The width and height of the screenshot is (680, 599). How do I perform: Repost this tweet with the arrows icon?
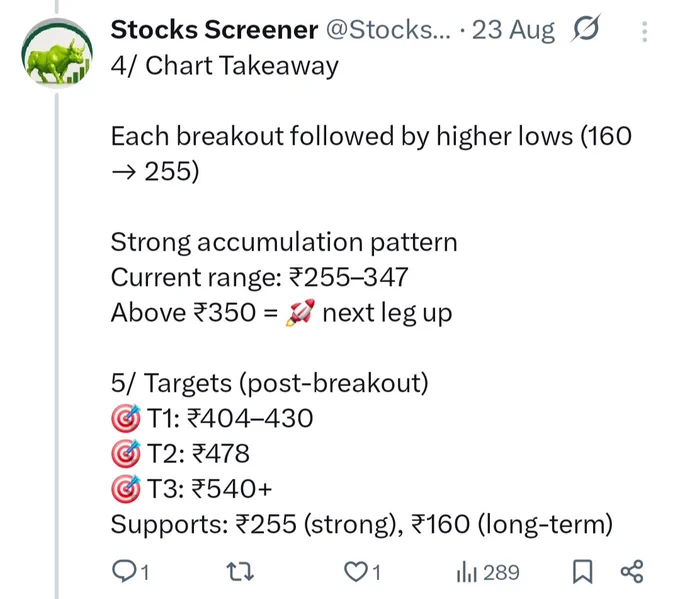(x=241, y=571)
